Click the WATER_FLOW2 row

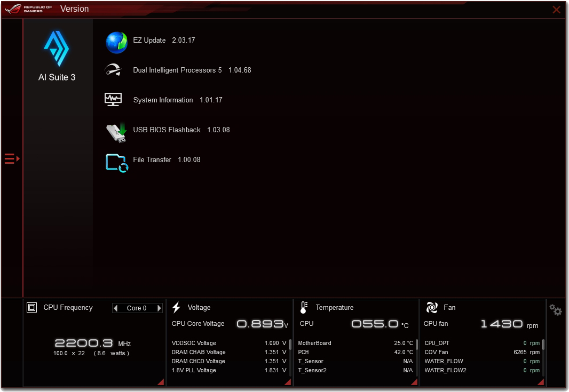coord(482,370)
